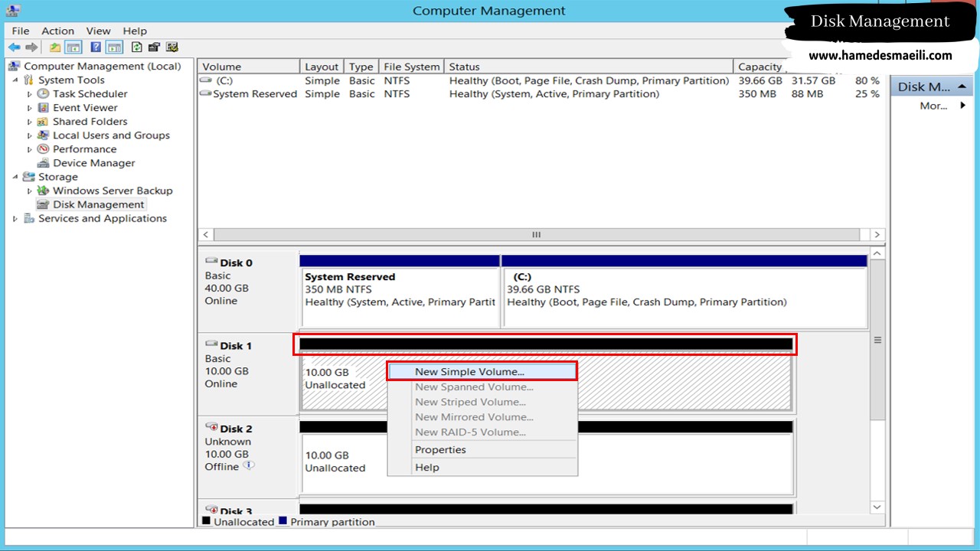Screen dimensions: 980x551
Task: Choose Help in the context menu
Action: coord(482,468)
